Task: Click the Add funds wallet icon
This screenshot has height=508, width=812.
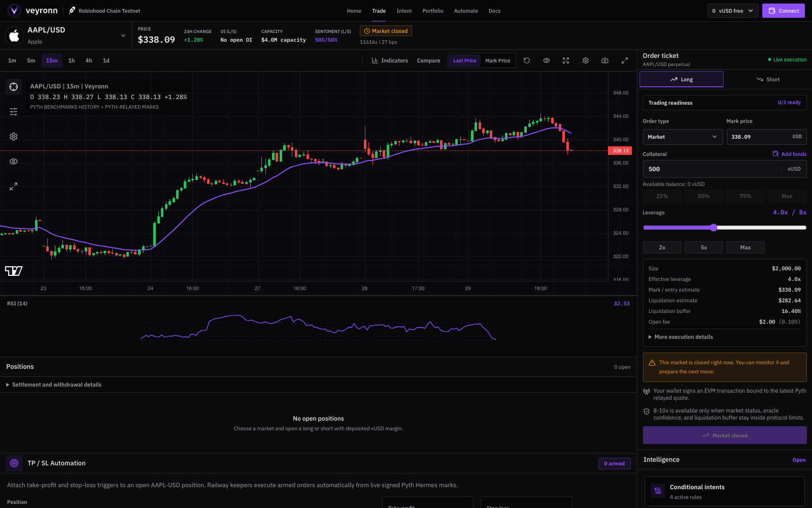Action: coord(775,154)
